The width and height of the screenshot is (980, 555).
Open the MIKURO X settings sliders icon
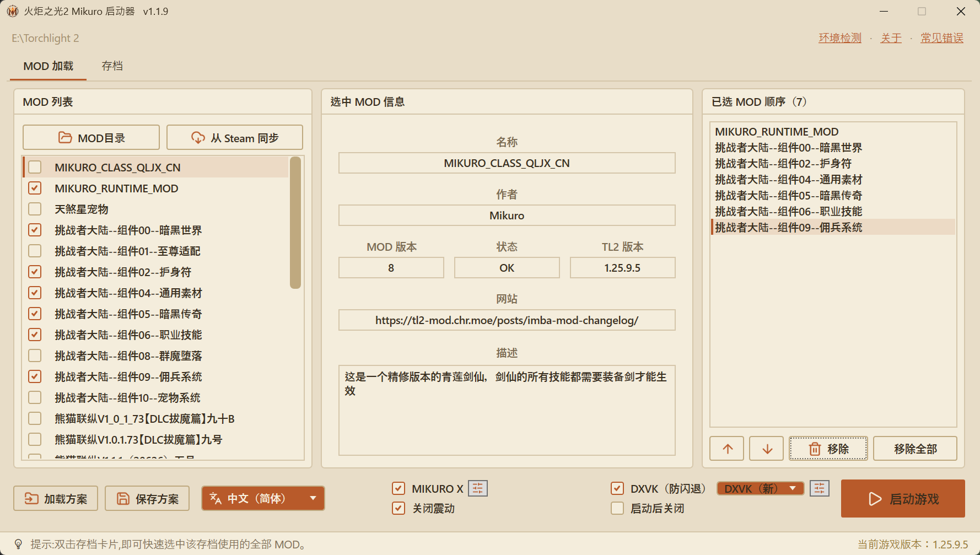click(x=478, y=488)
